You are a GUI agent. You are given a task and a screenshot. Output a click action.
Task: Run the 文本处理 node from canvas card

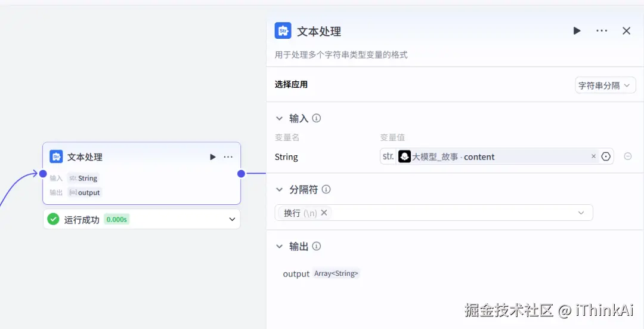pos(213,156)
